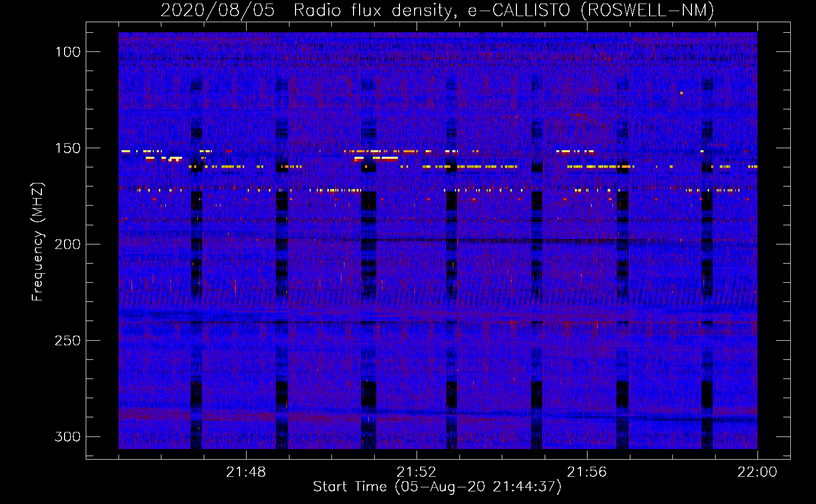The width and height of the screenshot is (816, 504).
Task: Click the '22:00' time tick label
Action: click(x=757, y=472)
